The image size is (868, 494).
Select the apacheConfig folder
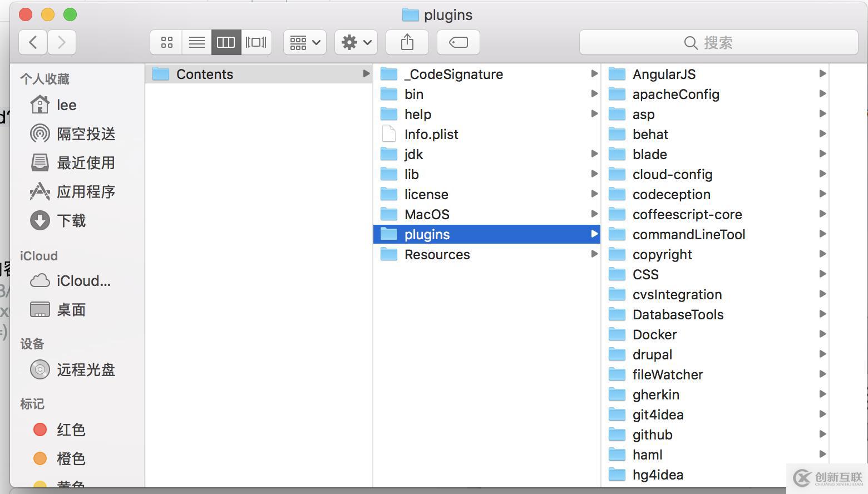click(716, 94)
